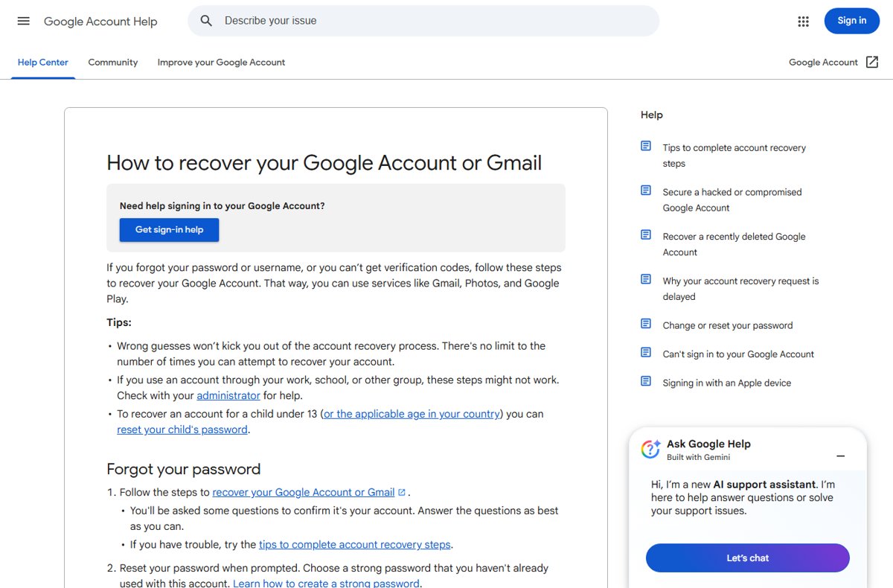Open Tips to complete account recovery steps article

(x=734, y=156)
